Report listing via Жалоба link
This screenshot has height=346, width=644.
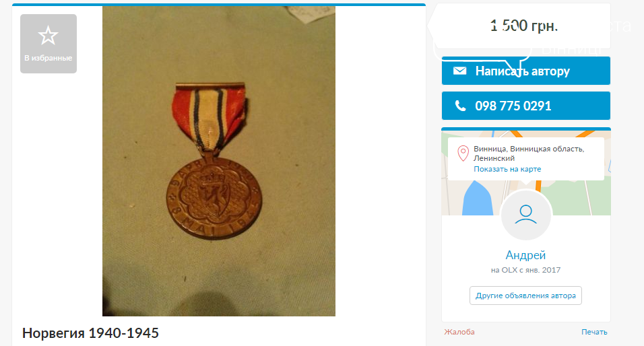459,332
